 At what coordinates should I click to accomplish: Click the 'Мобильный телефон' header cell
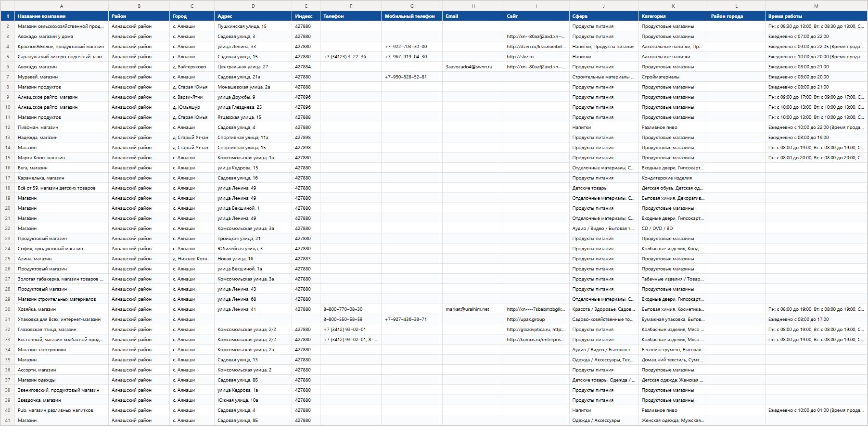412,16
